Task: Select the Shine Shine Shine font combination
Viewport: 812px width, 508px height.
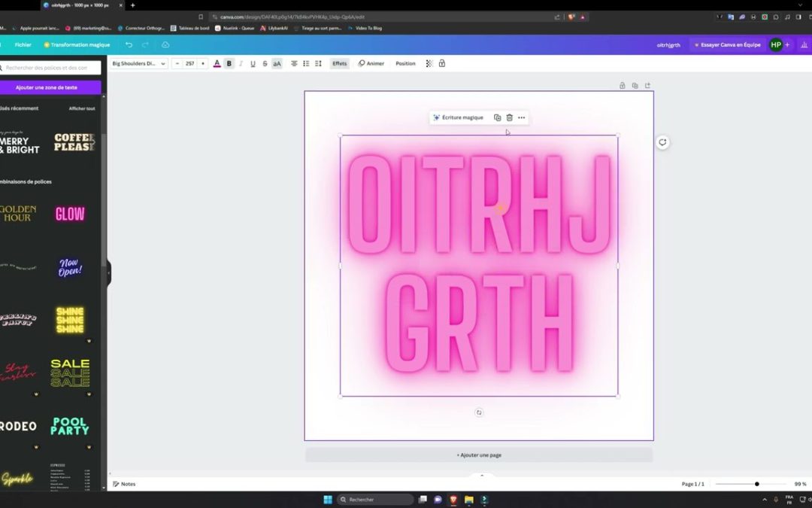Action: (x=70, y=320)
